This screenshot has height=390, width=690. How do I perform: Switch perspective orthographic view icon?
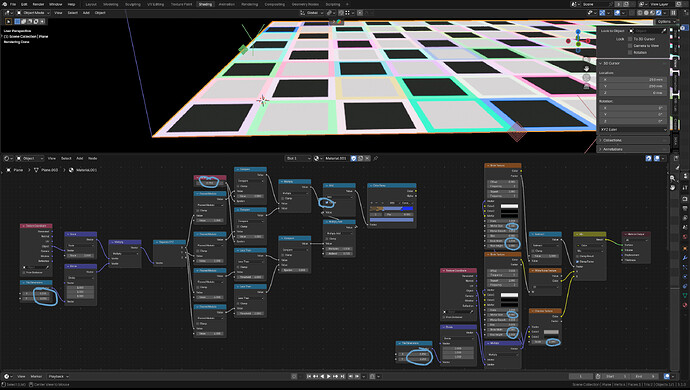tap(587, 87)
